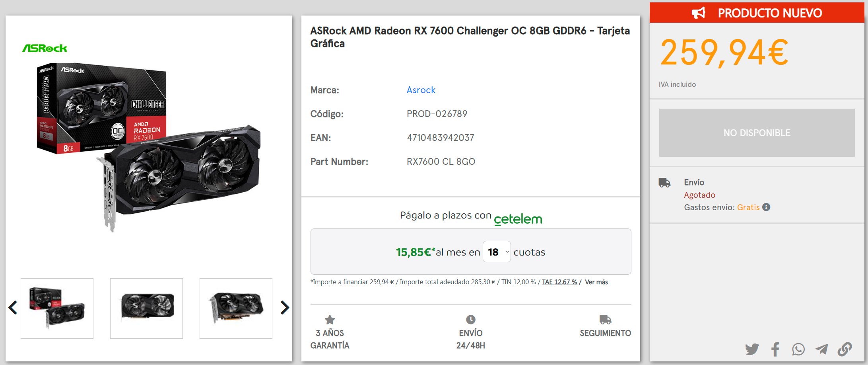Show next product thumbnails
Image resolution: width=868 pixels, height=365 pixels.
click(285, 308)
